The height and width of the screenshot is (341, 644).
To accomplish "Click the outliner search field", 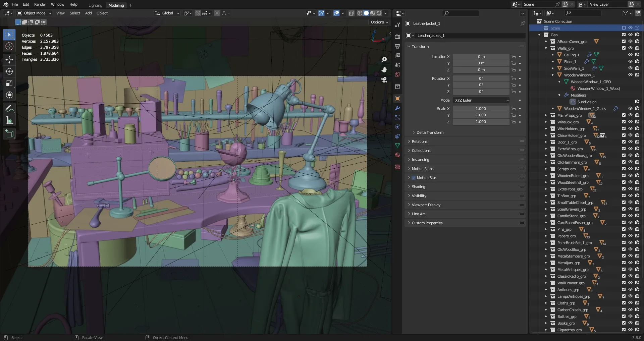I will coord(583,13).
